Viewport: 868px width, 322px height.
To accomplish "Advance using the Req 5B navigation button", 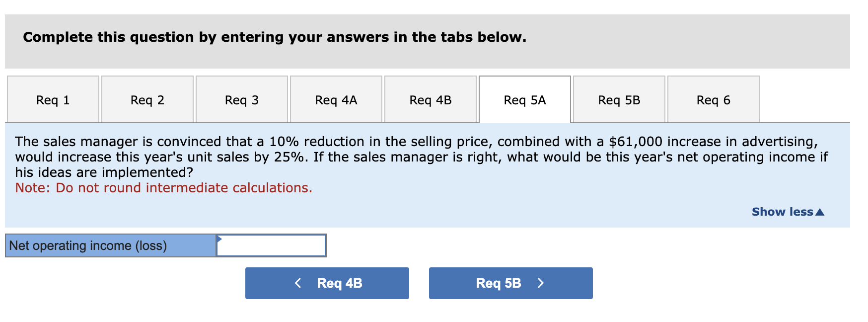I will coord(510,283).
